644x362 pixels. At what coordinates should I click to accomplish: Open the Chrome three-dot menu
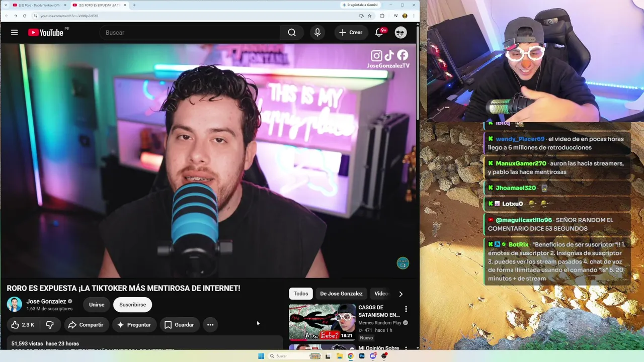tap(414, 16)
